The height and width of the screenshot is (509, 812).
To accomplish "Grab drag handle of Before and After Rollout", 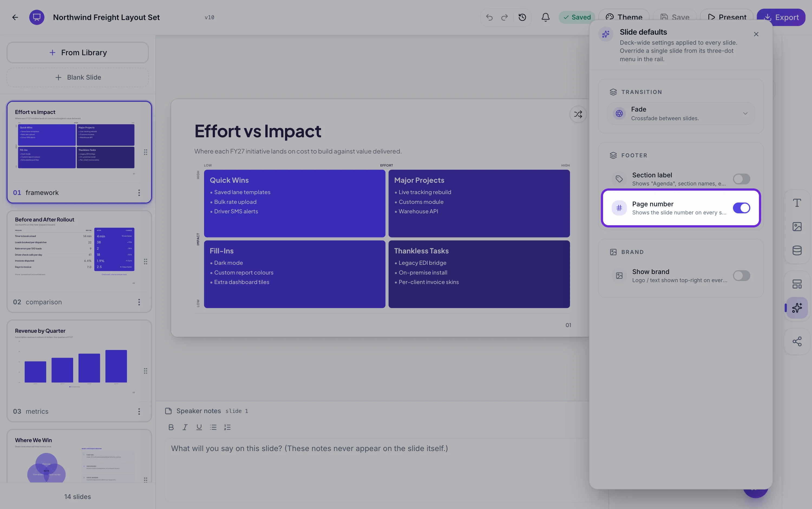I will point(145,262).
